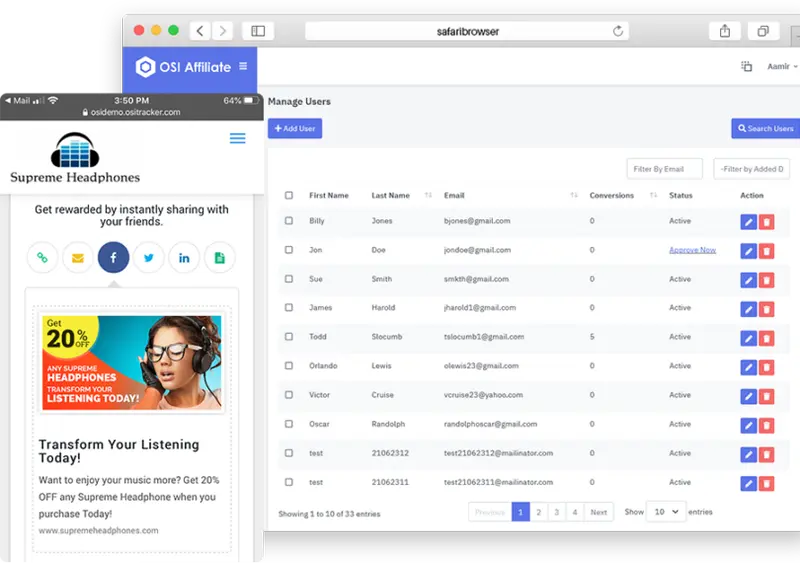Select the LinkedIn share icon
Screen dimensions: 800x563
(184, 258)
